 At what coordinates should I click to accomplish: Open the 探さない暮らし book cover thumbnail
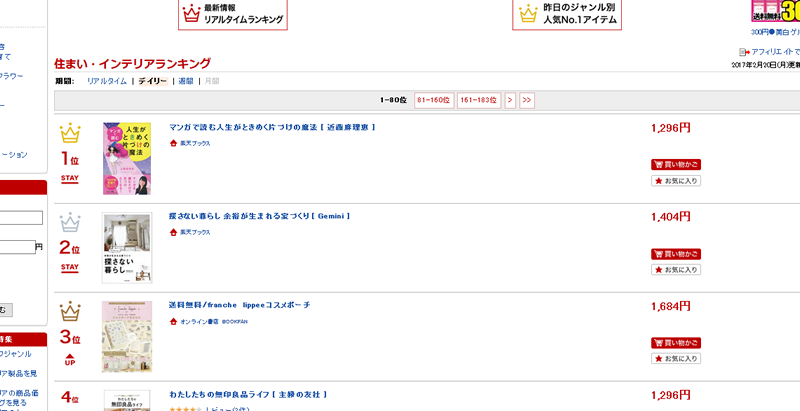pyautogui.click(x=127, y=248)
